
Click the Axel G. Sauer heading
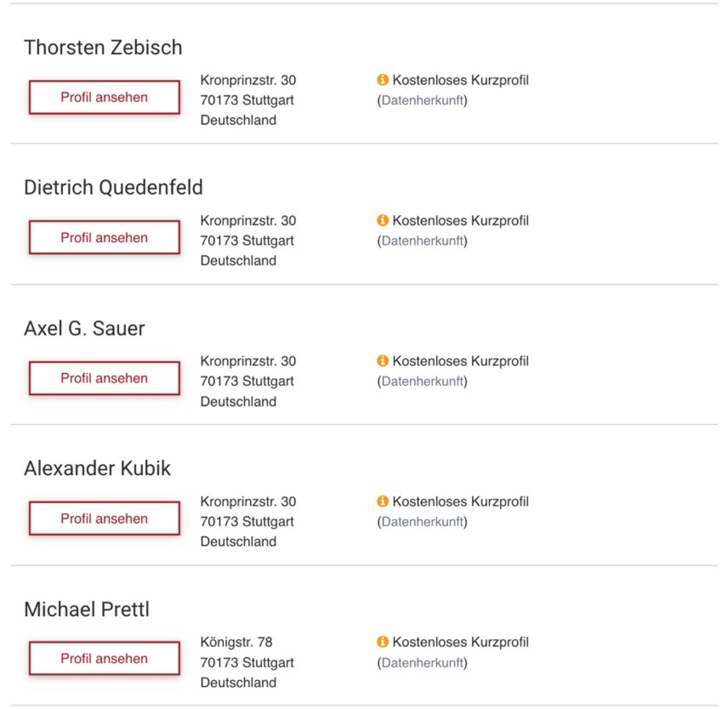point(85,329)
